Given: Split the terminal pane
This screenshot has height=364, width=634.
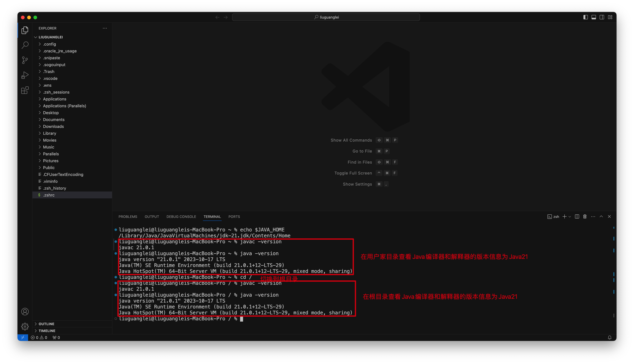Looking at the screenshot, I should (x=577, y=216).
